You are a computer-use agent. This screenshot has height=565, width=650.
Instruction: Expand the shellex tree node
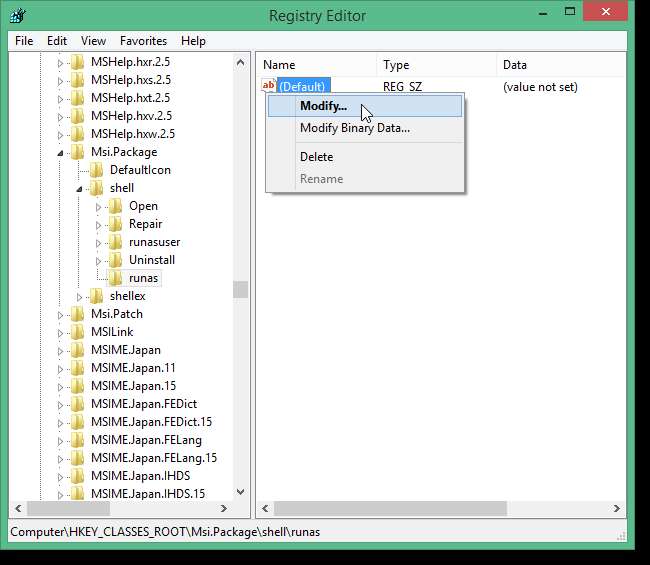coord(80,297)
